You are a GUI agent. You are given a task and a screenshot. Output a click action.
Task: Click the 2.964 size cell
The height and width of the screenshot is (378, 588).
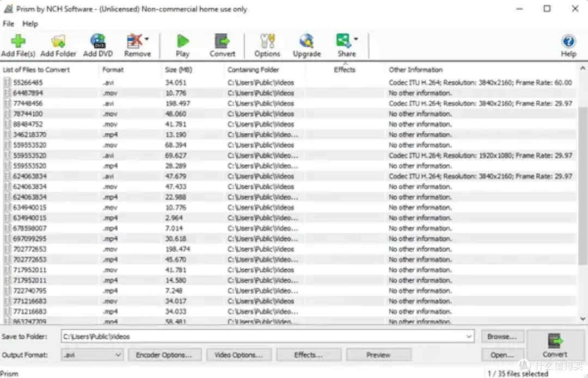click(x=174, y=218)
